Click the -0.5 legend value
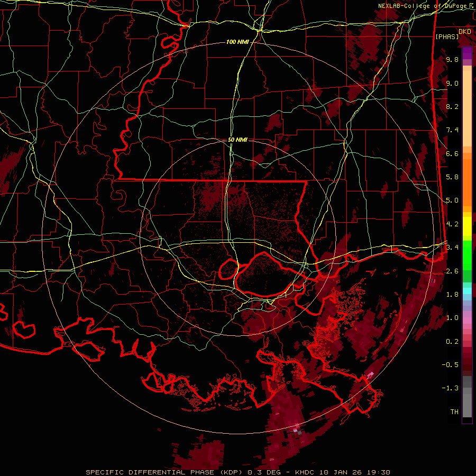 (450, 365)
